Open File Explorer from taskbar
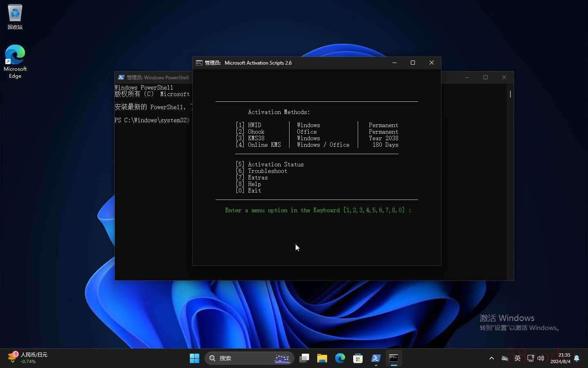588x368 pixels. point(322,358)
